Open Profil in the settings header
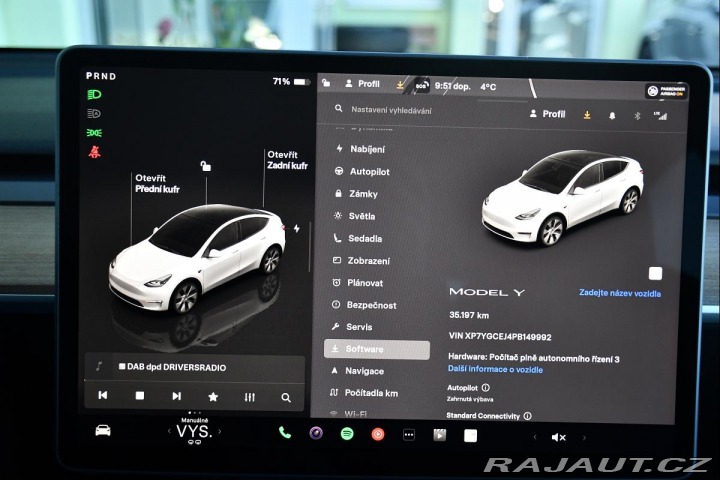The height and width of the screenshot is (480, 720). pos(547,114)
